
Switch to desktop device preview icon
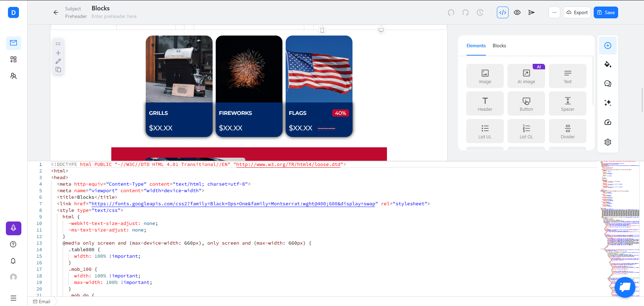pyautogui.click(x=381, y=30)
